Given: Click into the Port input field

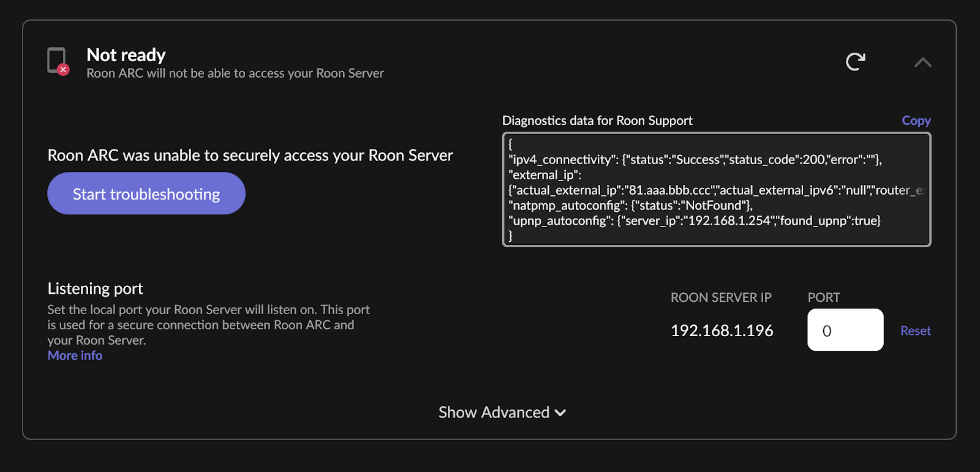Looking at the screenshot, I should (x=845, y=330).
